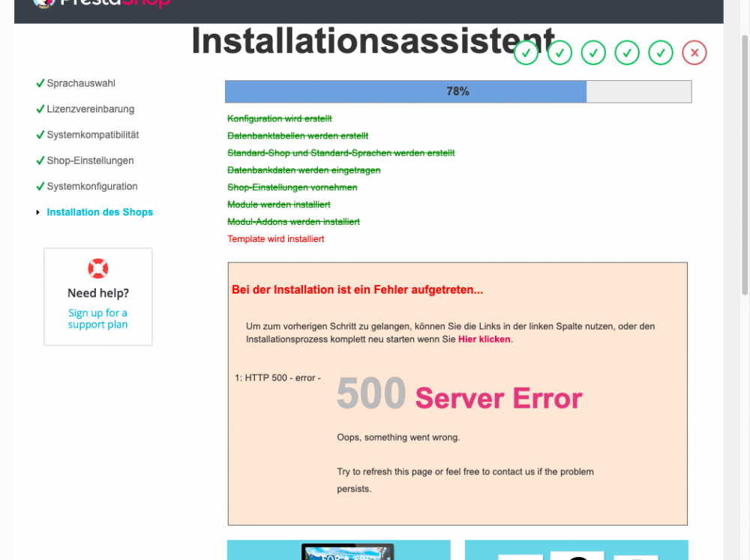Click Standard-Shop und Standard-Sprachen step text

click(x=341, y=153)
